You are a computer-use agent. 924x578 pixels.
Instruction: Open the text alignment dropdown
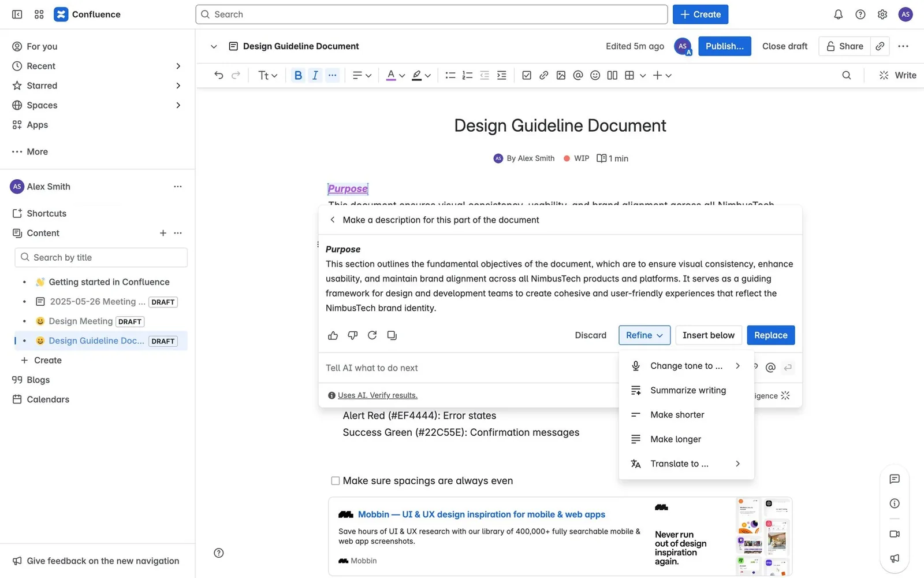(x=362, y=75)
